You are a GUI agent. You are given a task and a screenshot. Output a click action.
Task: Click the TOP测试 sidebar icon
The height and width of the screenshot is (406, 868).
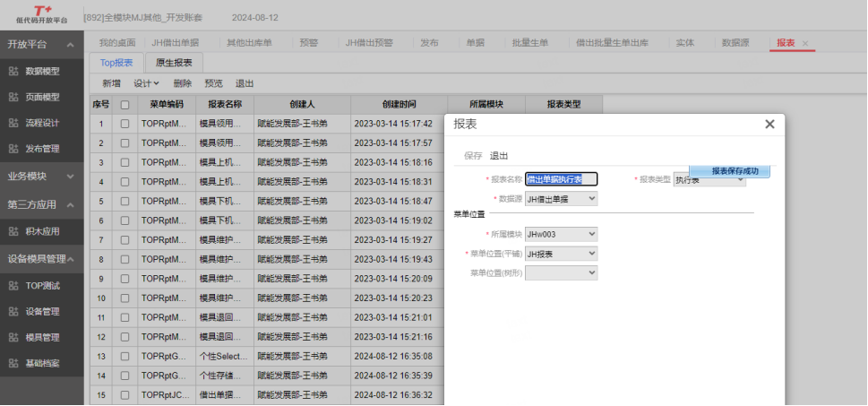[x=13, y=286]
